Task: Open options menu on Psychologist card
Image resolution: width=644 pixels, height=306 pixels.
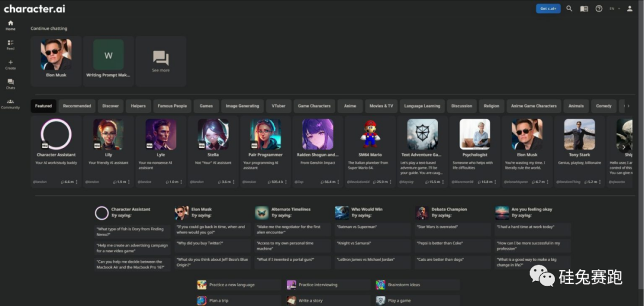Action: point(496,181)
